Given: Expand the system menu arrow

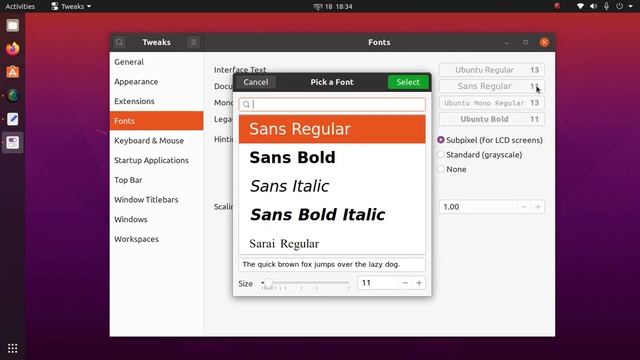Looking at the screenshot, I should coord(630,6).
